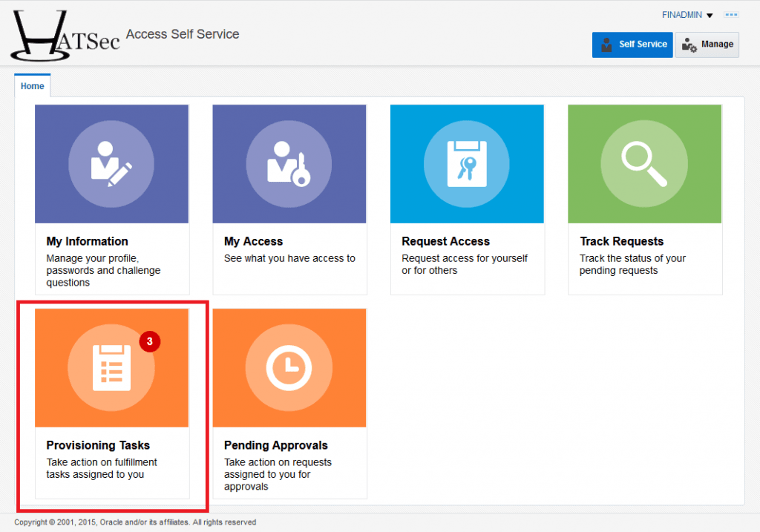Open the Request Access title link

pos(445,241)
